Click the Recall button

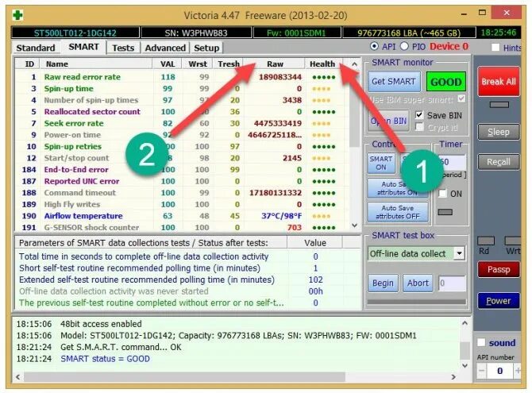(499, 162)
